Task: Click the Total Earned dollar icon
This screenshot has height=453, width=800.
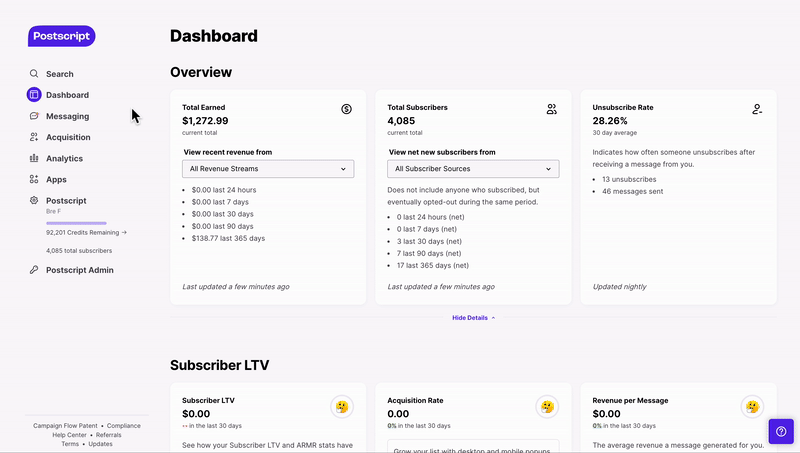Action: (x=346, y=109)
